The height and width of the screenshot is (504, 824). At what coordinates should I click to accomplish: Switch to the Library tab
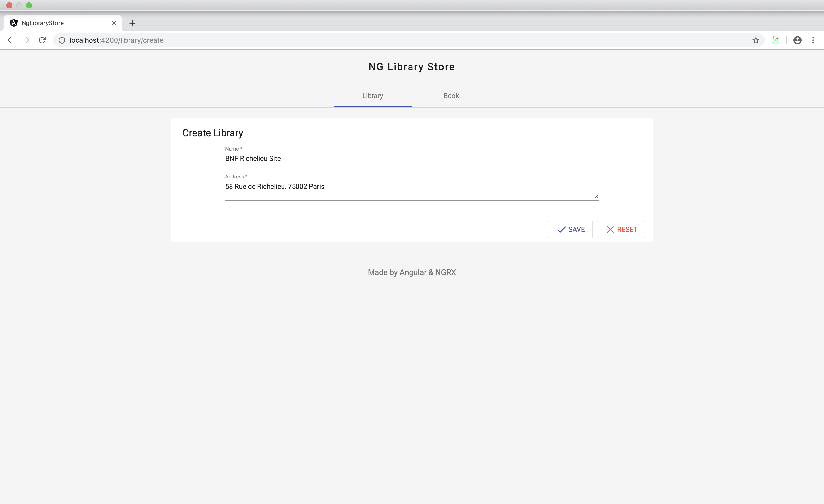click(x=373, y=96)
